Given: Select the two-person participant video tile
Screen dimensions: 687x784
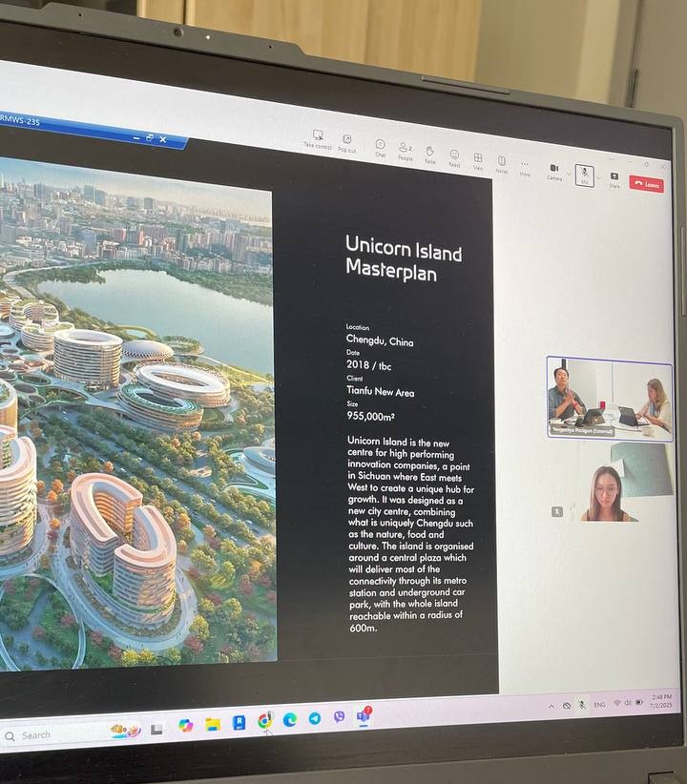Looking at the screenshot, I should coord(609,398).
